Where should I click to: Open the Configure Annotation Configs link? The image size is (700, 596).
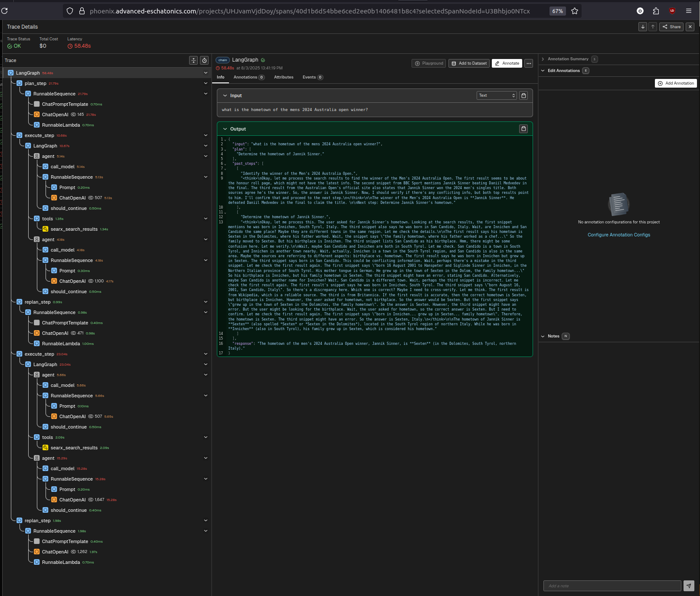click(619, 235)
